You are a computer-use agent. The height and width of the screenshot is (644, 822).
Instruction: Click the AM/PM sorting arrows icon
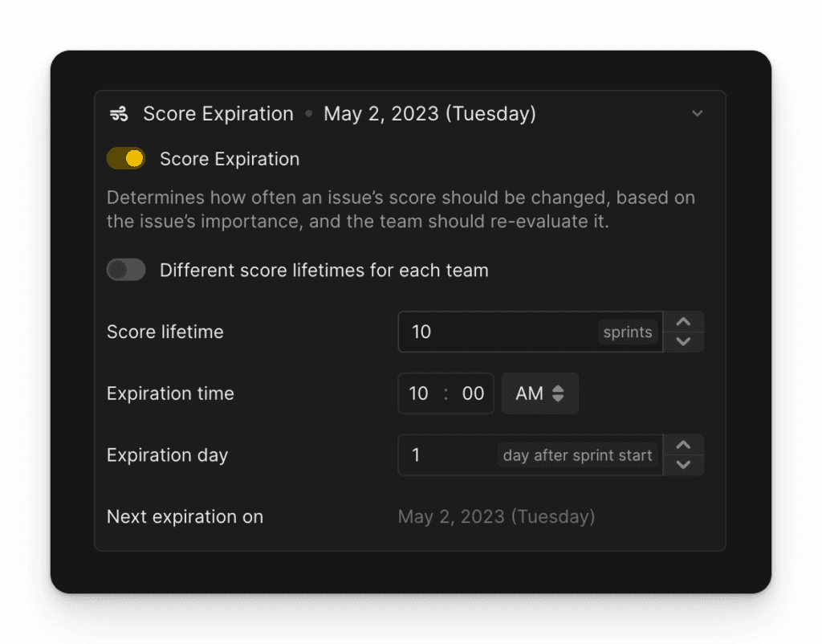pyautogui.click(x=559, y=393)
